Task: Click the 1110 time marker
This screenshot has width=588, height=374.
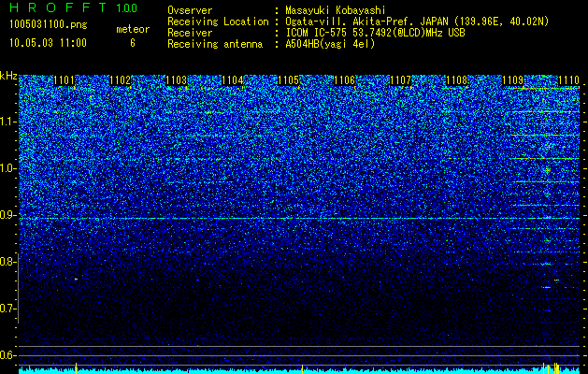Action: tap(569, 80)
